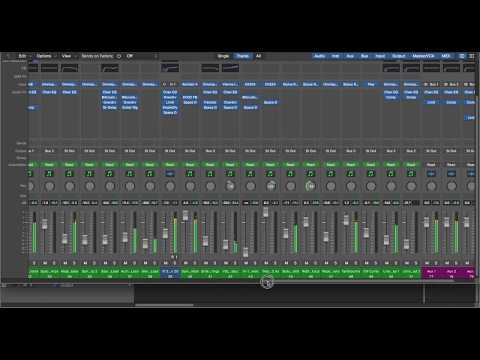Mute the selected blue channel strip
The image size is (480, 360).
(x=166, y=263)
